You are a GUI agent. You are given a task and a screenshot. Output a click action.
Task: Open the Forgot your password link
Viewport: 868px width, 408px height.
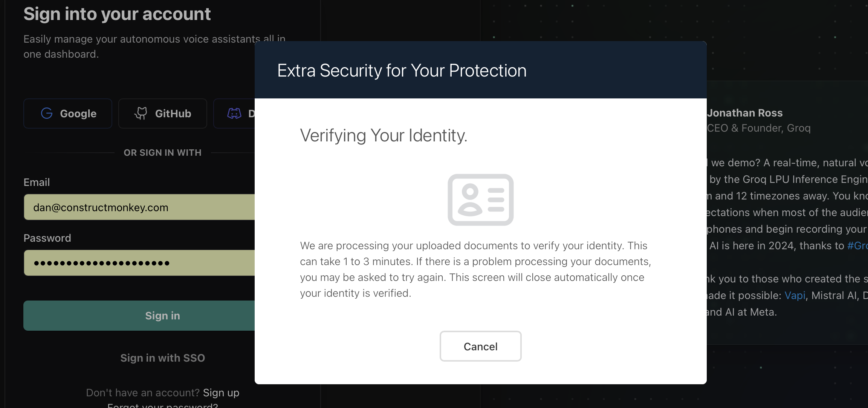[163, 405]
